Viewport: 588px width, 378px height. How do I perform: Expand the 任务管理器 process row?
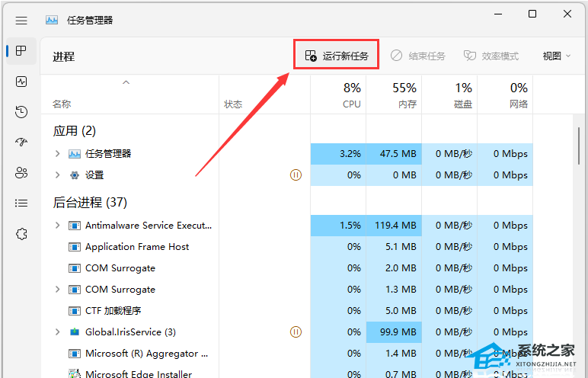57,153
